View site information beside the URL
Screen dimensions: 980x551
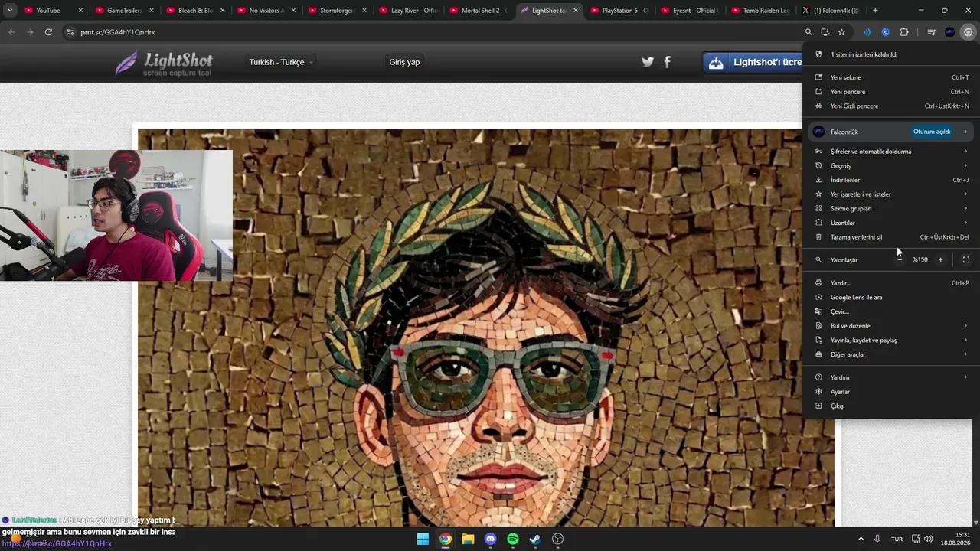tap(70, 32)
